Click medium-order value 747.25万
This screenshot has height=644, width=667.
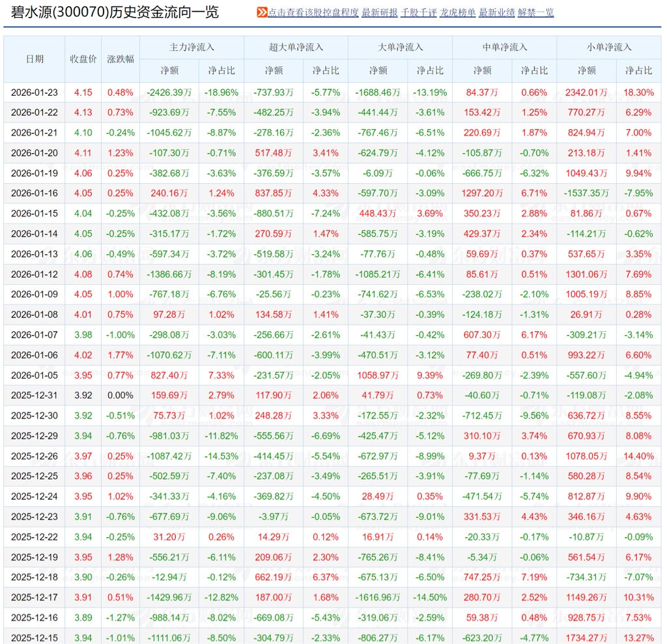click(x=483, y=577)
